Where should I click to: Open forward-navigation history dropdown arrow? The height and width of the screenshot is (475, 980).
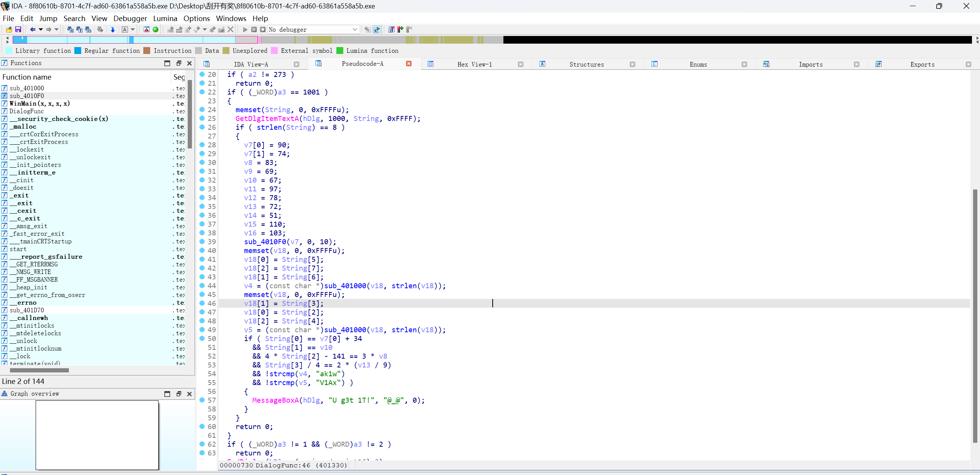pos(57,29)
